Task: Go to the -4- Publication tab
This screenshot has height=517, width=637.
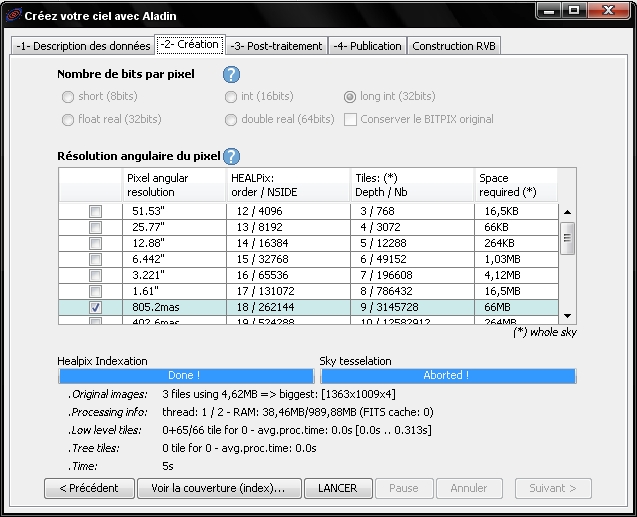Action: [367, 46]
